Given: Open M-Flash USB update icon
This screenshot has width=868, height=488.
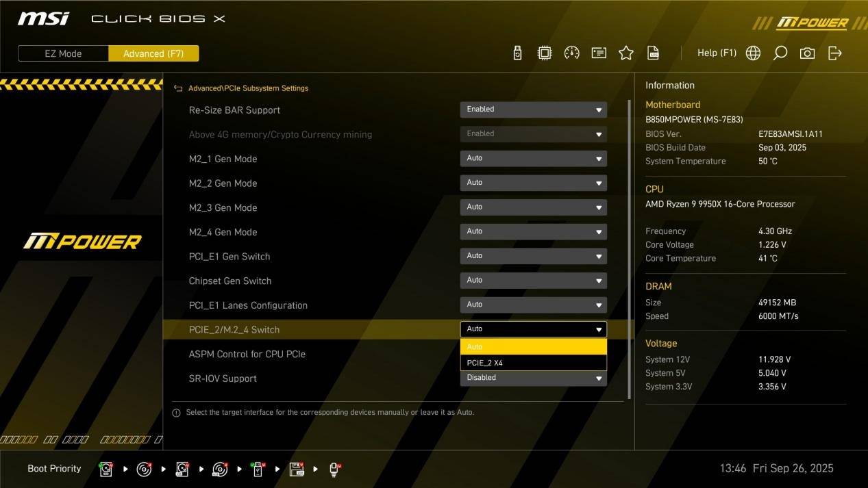Looking at the screenshot, I should [x=518, y=53].
